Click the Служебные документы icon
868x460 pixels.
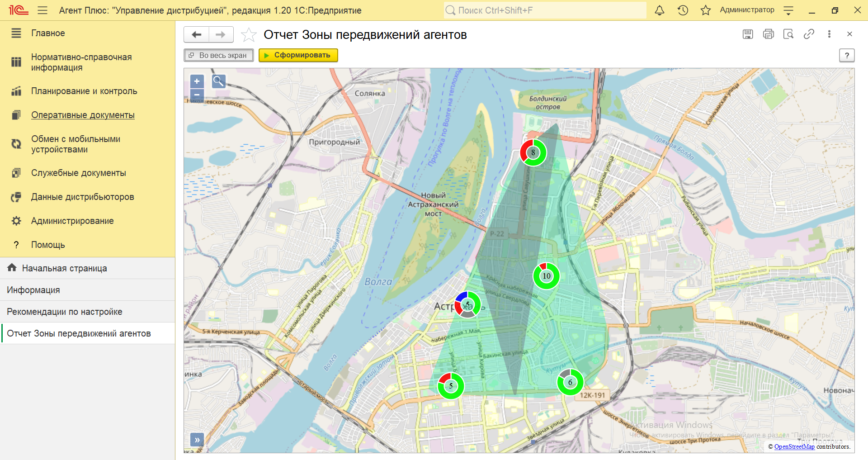[16, 173]
